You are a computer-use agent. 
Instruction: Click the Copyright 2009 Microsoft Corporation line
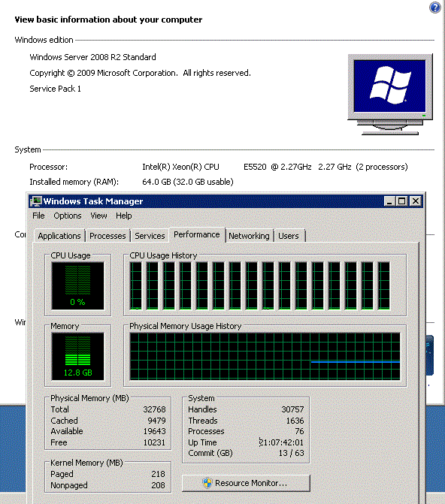pos(140,73)
